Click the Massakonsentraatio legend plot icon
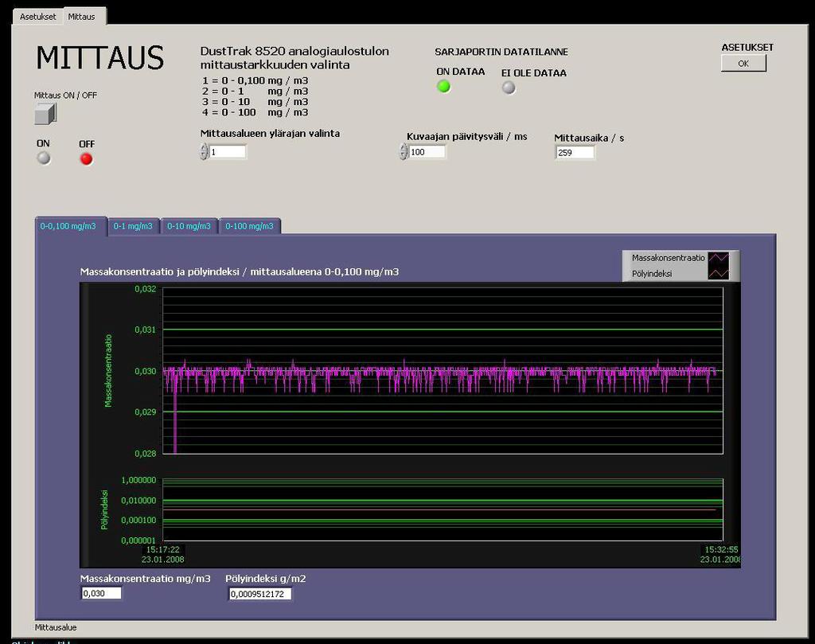Screen dimensions: 815x644 719,258
